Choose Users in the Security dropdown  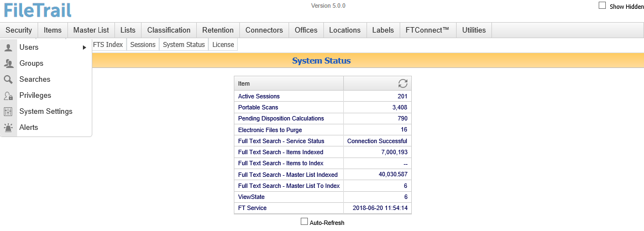tap(46, 47)
